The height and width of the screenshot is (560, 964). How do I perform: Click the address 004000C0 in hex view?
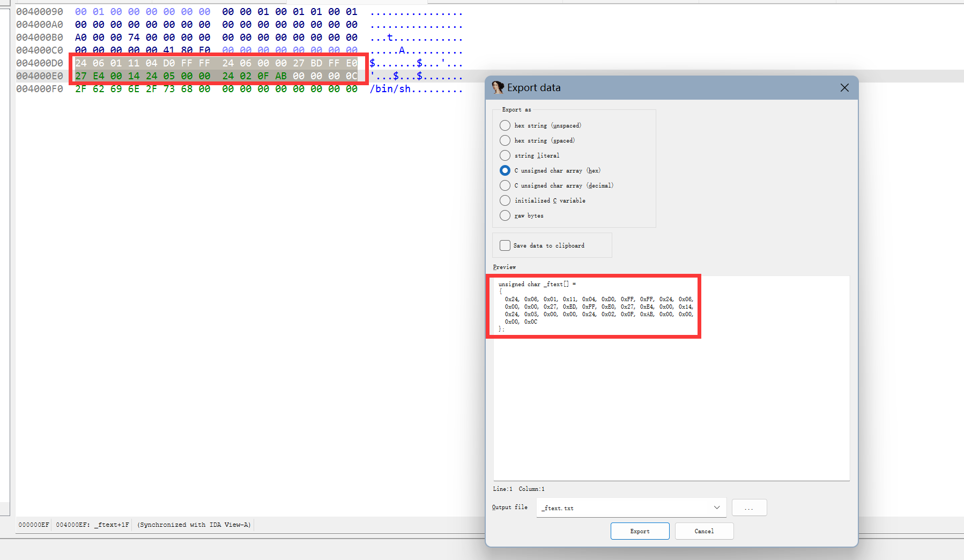click(x=40, y=50)
